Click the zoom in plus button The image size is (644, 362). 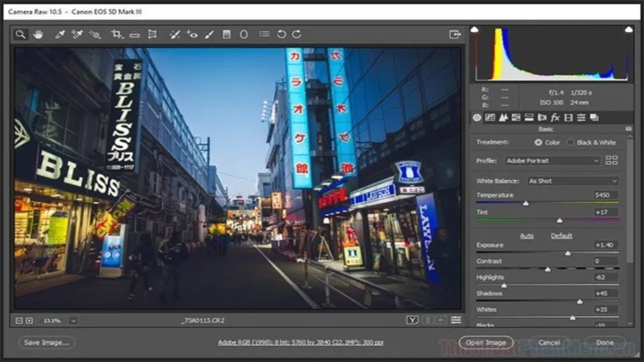click(x=29, y=320)
